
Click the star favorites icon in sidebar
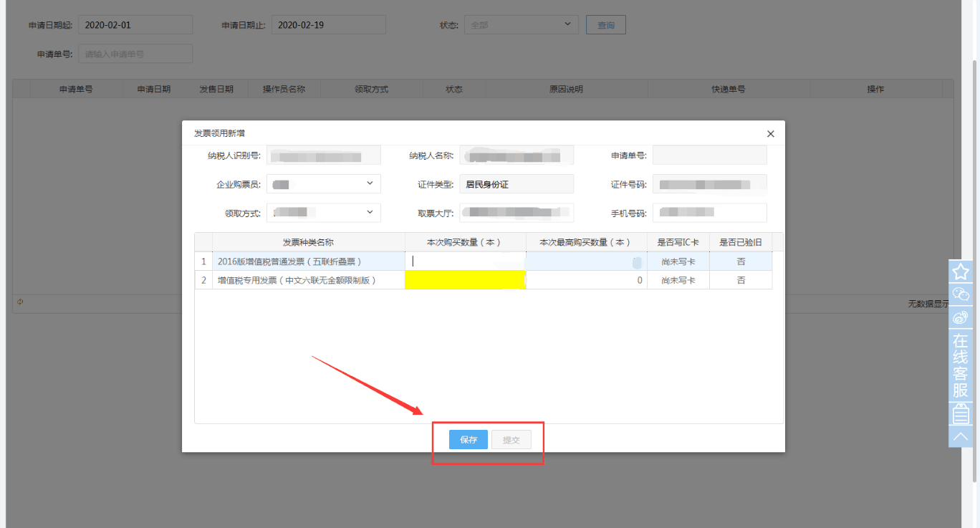point(961,272)
